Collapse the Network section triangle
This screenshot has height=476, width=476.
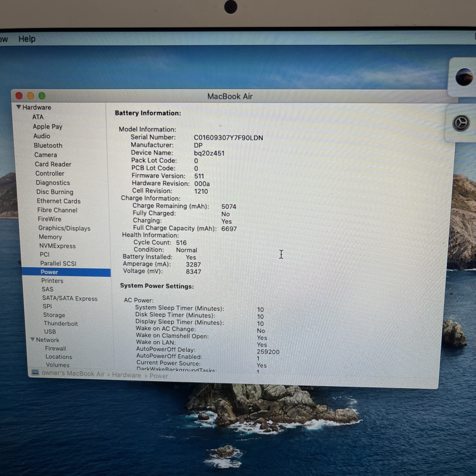point(33,339)
